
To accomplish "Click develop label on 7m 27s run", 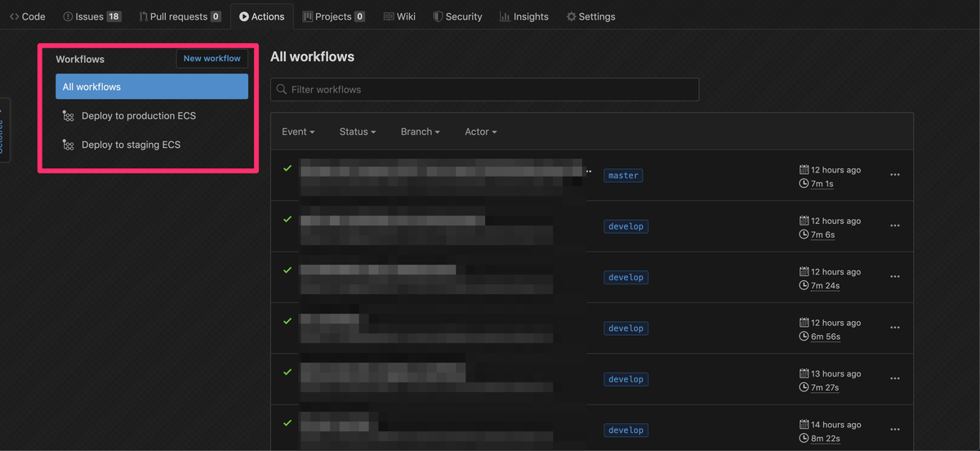I will pos(626,379).
